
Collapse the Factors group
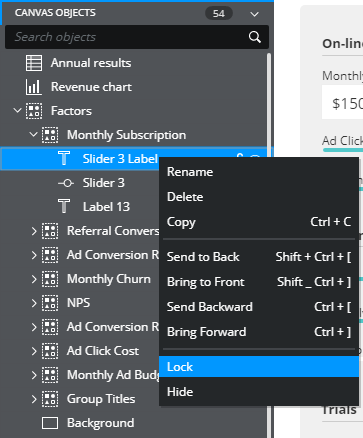pyautogui.click(x=17, y=110)
